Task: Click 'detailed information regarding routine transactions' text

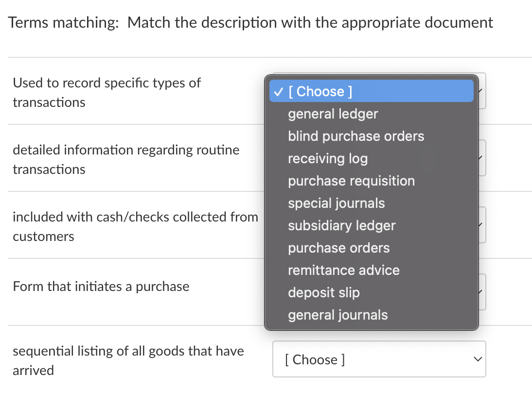Action: 126,160
